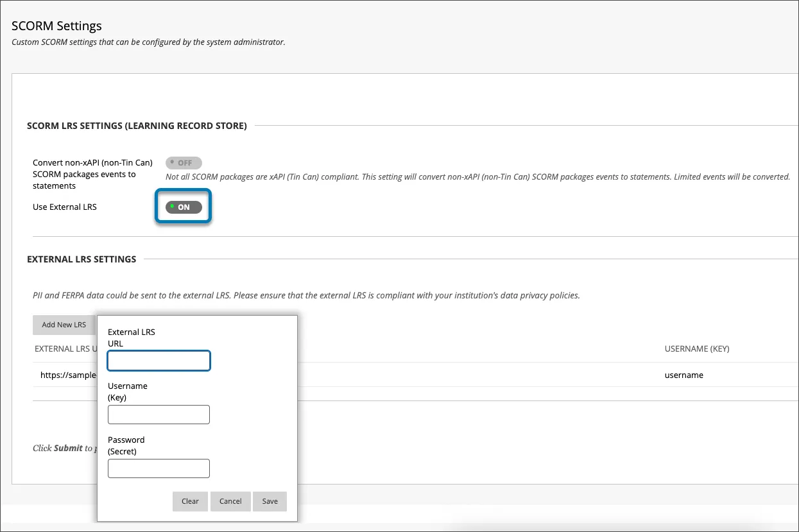Enable the Convert non-xAPI SCORM packages toggle
Screen dimensions: 799x532
183,162
